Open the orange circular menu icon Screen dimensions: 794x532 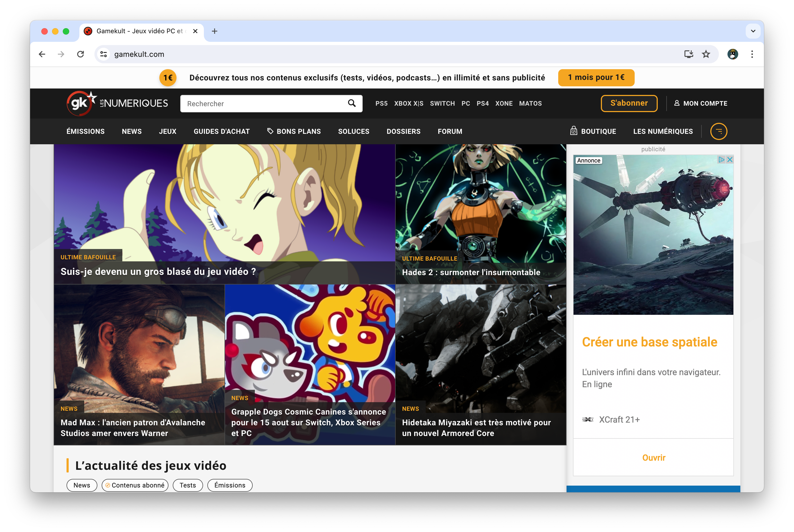coord(718,131)
